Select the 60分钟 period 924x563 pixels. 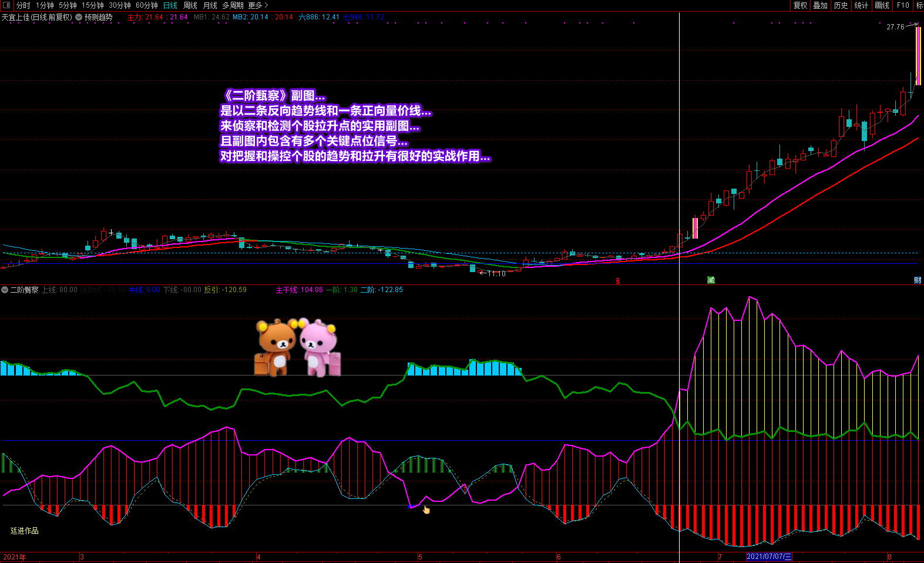point(147,5)
